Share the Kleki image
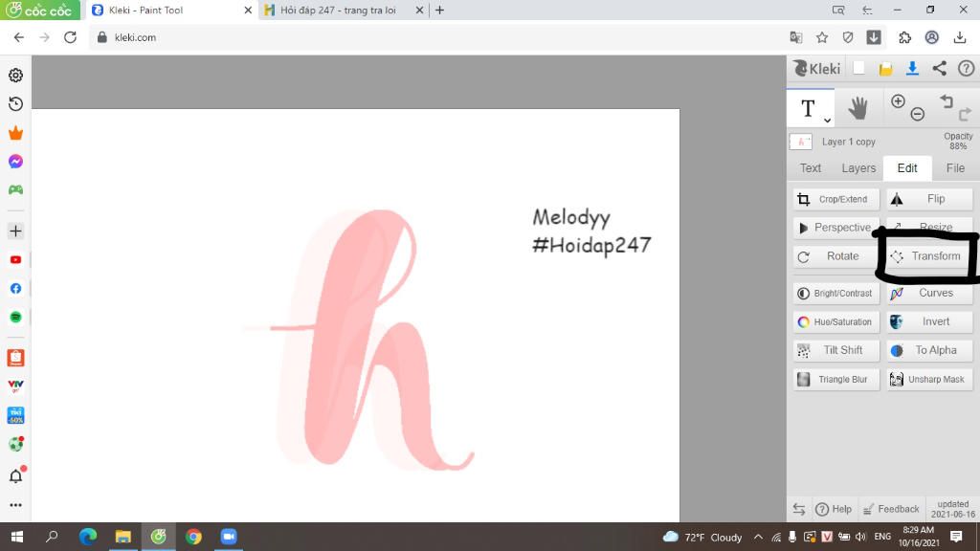 (940, 68)
